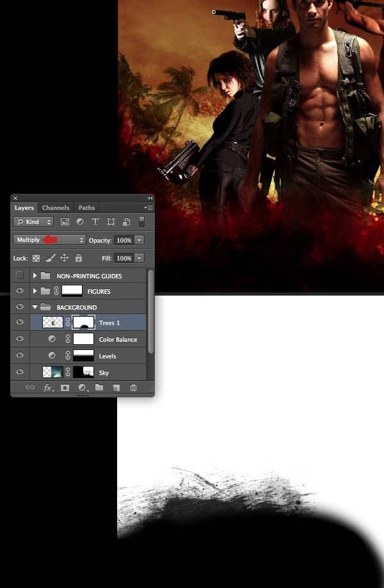
Task: Filter layers by type layers icon
Action: click(95, 221)
